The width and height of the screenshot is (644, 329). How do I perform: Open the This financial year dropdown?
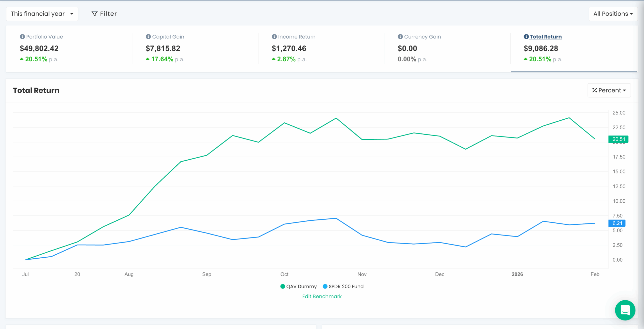pos(42,14)
